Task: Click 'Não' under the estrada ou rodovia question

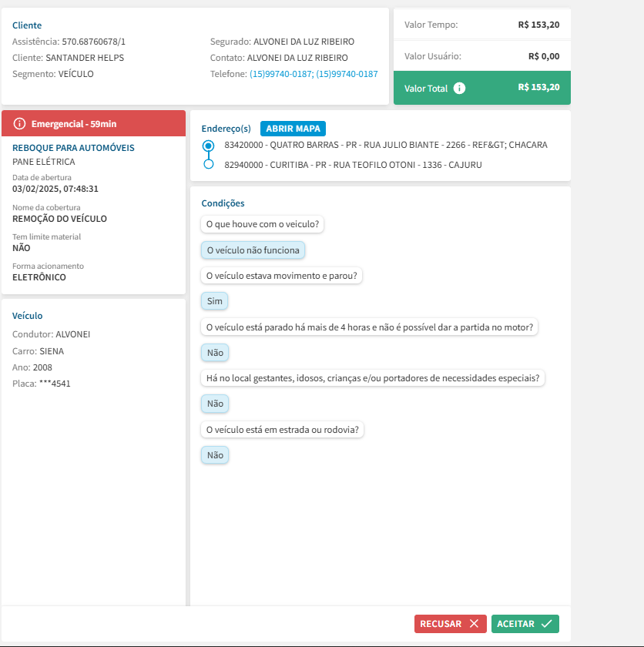Action: [x=215, y=454]
